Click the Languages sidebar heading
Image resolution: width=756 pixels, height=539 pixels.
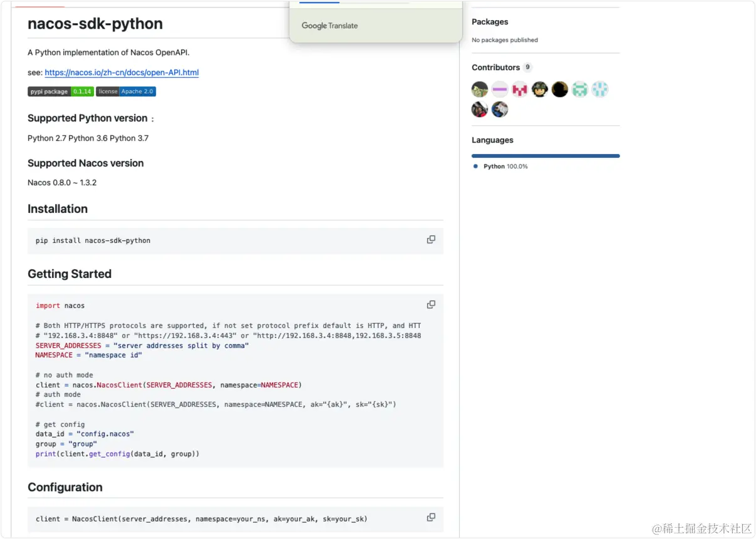tap(492, 140)
